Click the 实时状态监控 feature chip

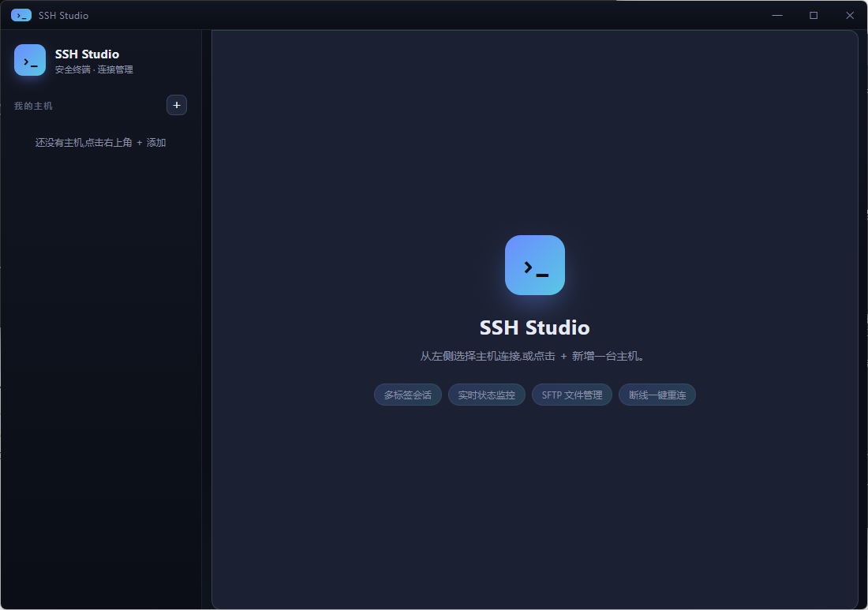[x=487, y=395]
